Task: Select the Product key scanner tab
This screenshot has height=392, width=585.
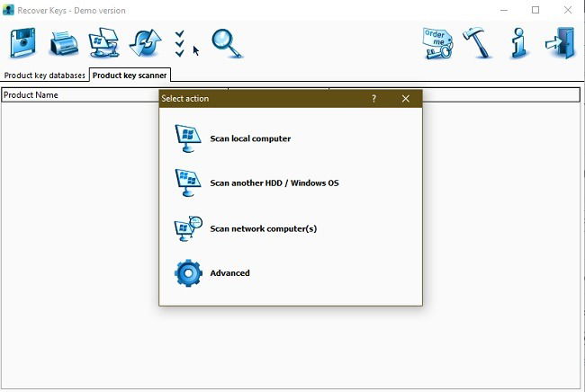Action: coord(130,76)
